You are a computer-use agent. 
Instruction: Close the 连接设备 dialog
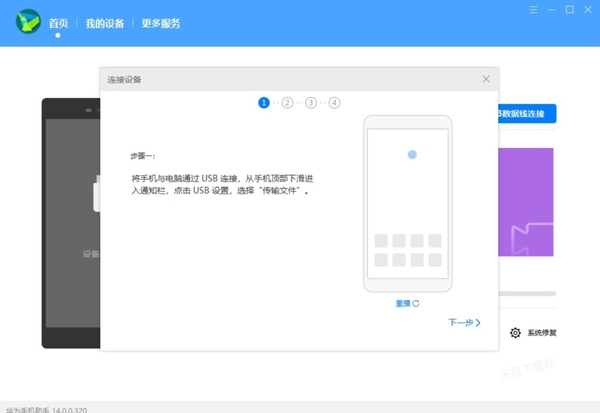[x=486, y=78]
